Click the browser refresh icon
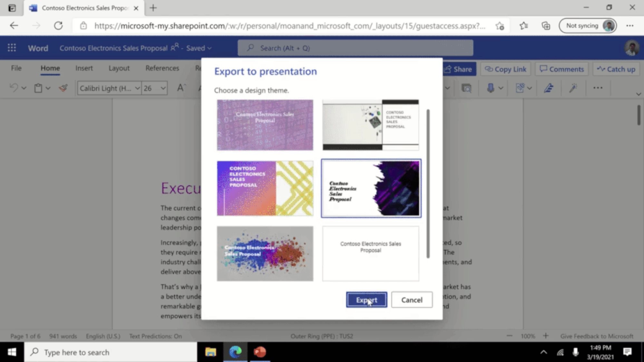Image resolution: width=644 pixels, height=362 pixels. click(58, 26)
